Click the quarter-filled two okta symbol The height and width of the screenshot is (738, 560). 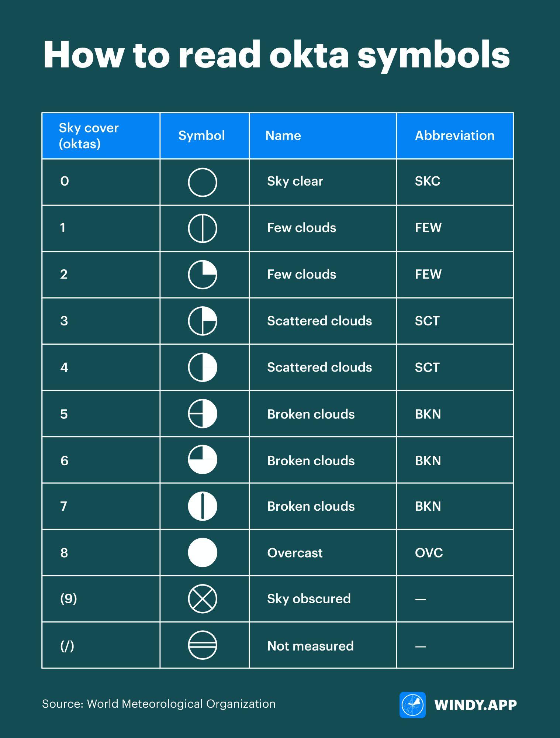203,275
